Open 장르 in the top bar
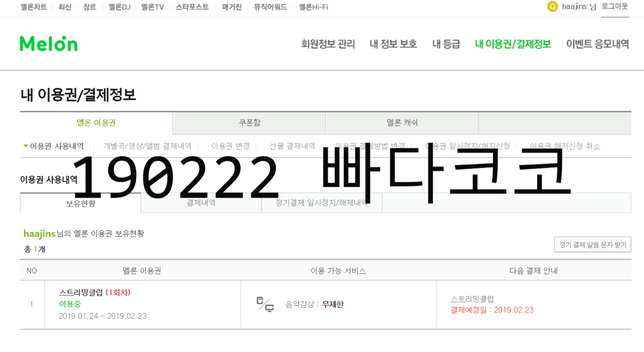This screenshot has height=352, width=644. pyautogui.click(x=89, y=7)
